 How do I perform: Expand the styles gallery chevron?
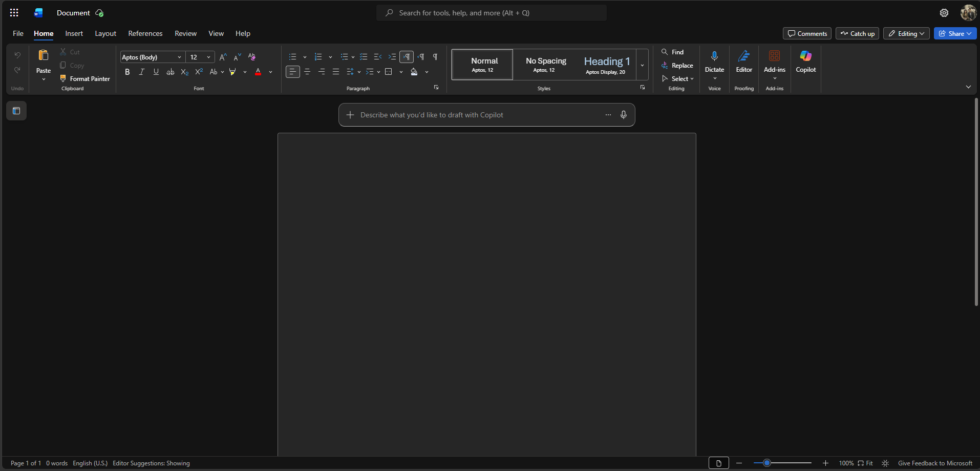pos(642,65)
